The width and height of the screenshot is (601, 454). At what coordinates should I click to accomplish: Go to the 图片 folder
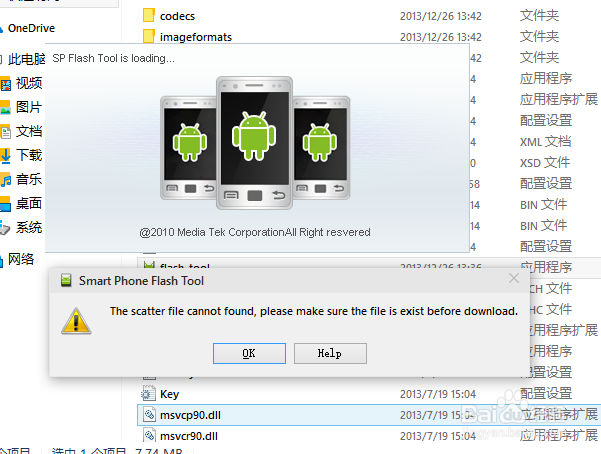coord(29,107)
